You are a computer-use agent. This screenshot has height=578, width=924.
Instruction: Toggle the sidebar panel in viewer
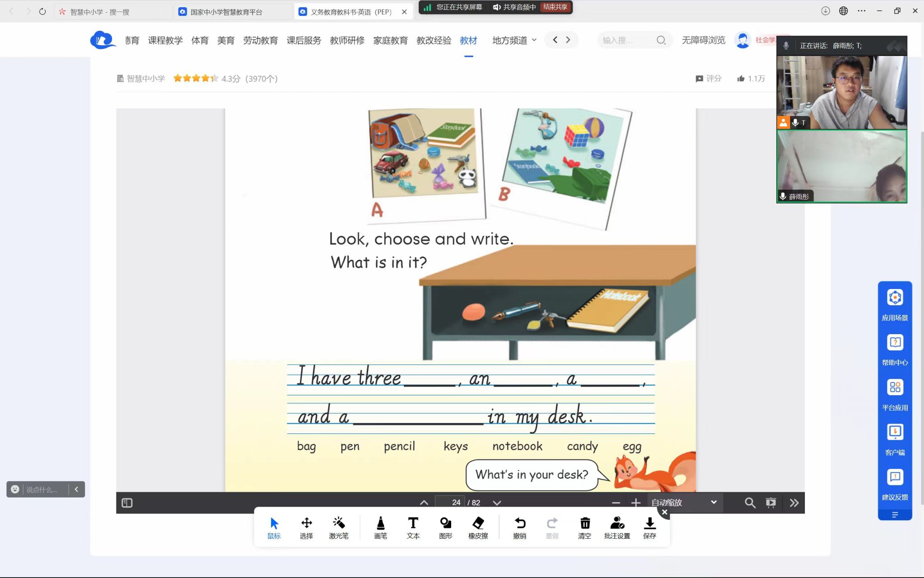(127, 503)
